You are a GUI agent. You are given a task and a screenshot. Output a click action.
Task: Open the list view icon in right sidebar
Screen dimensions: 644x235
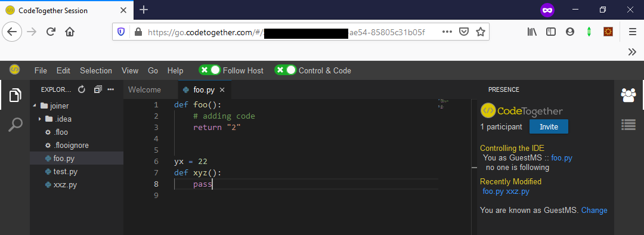(628, 125)
